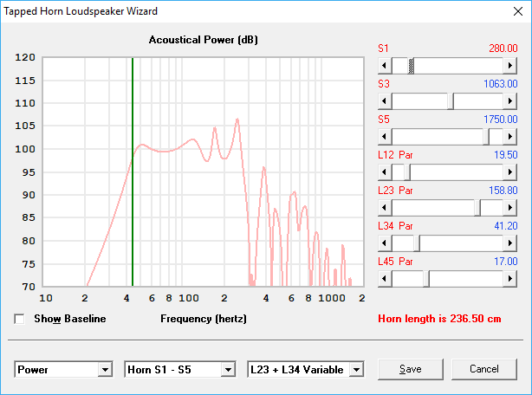Decrease S1 with the left scroll arrow

(x=385, y=66)
